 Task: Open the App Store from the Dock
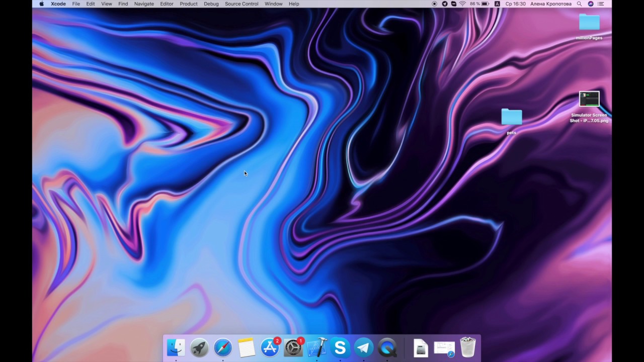[x=270, y=347]
